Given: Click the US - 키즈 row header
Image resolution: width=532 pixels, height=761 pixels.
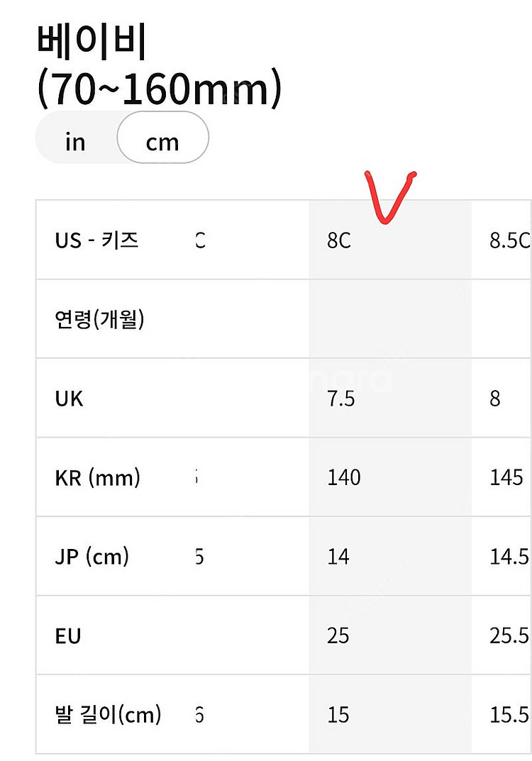Looking at the screenshot, I should pos(96,240).
